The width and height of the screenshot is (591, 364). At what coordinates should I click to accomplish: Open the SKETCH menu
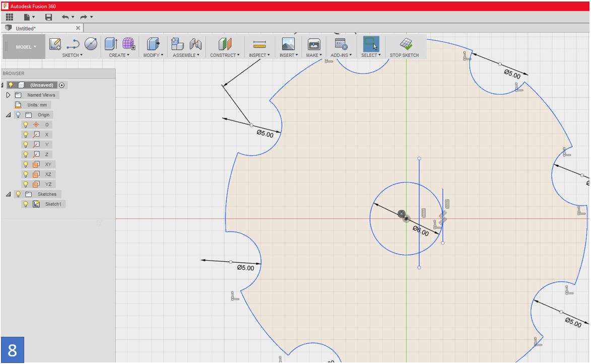pyautogui.click(x=73, y=55)
